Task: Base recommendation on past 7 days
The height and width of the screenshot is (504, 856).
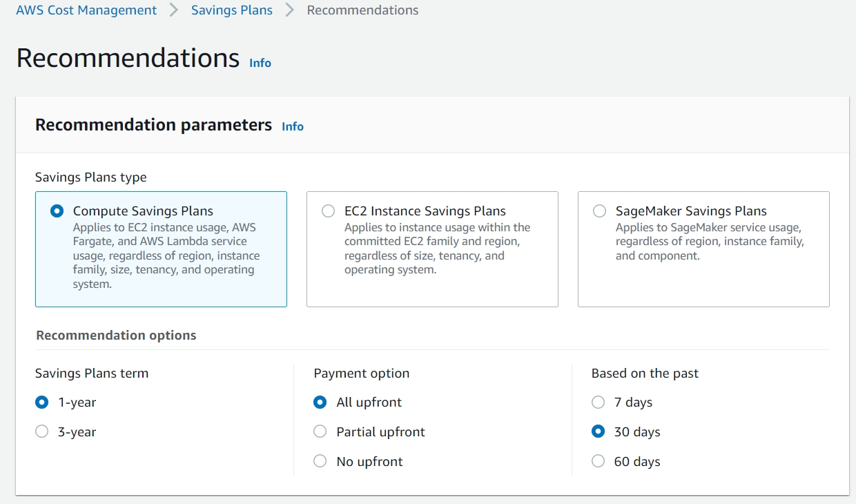Action: coord(599,402)
